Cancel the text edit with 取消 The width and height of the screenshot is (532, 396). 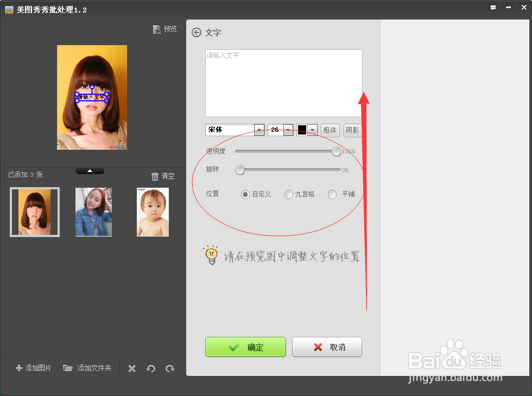(327, 347)
